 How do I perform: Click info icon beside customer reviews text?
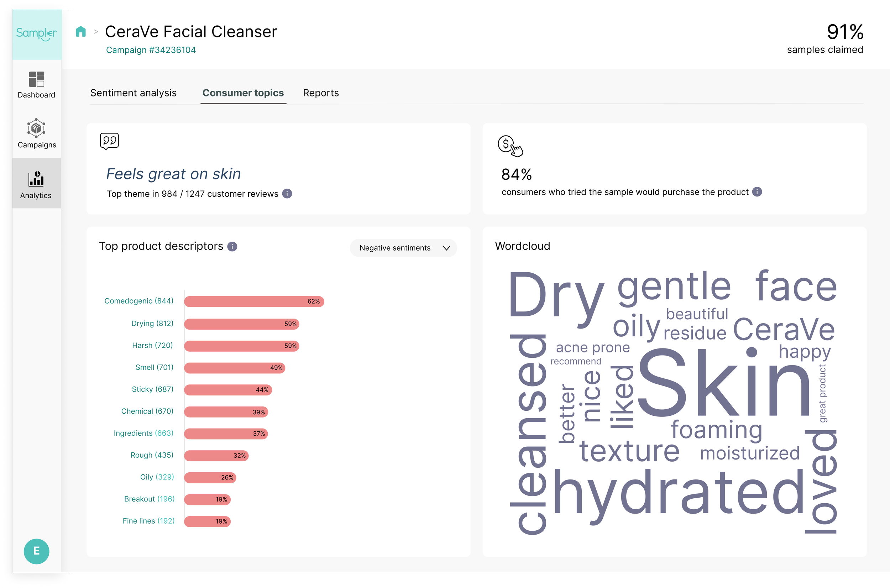[x=287, y=194]
